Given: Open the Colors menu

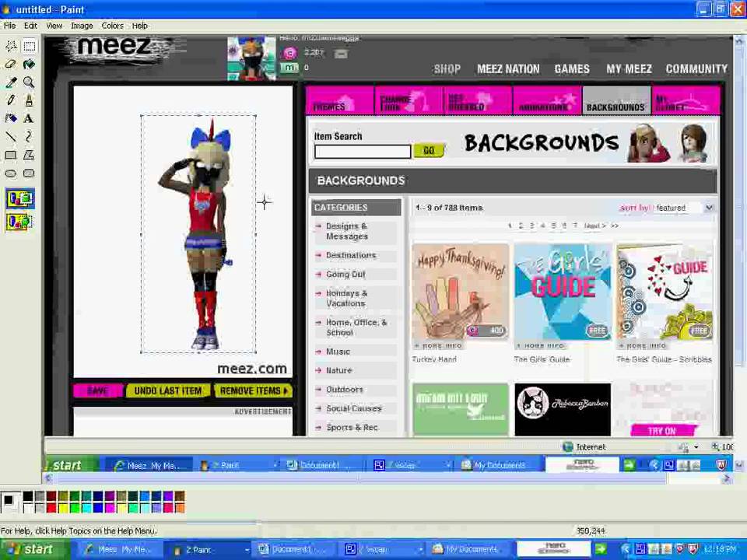Looking at the screenshot, I should pyautogui.click(x=112, y=26).
